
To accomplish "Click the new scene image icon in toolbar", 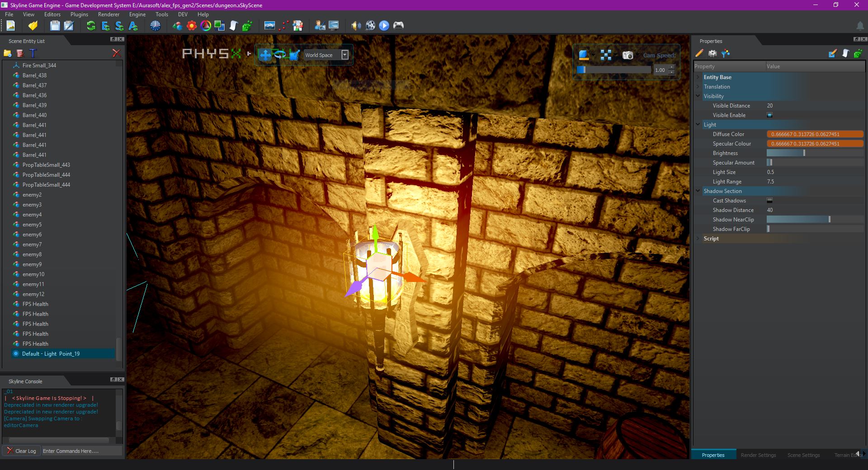I will (x=10, y=26).
